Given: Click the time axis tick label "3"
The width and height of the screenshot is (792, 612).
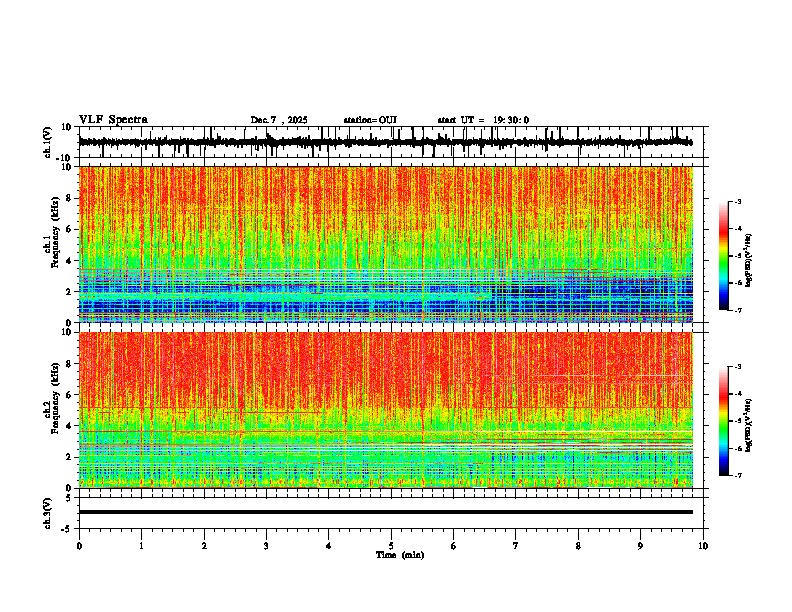Looking at the screenshot, I should click(266, 546).
